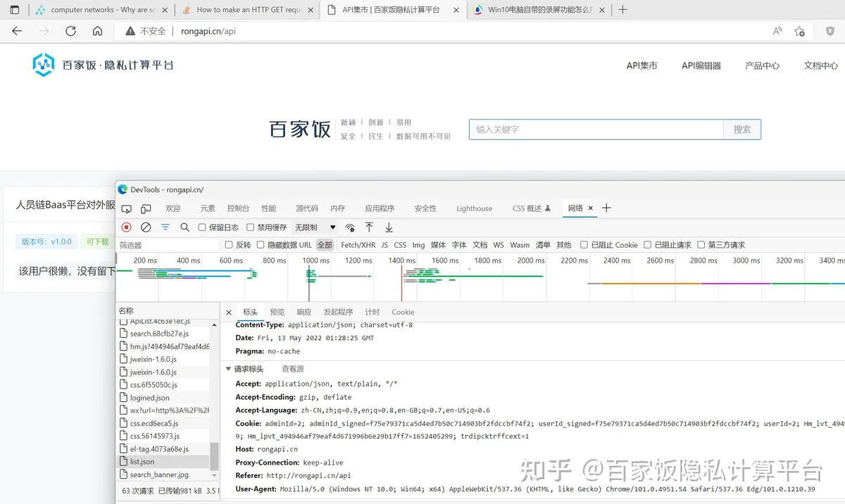The image size is (845, 504).
Task: Enable the 保留日志 checkbox
Action: (202, 227)
